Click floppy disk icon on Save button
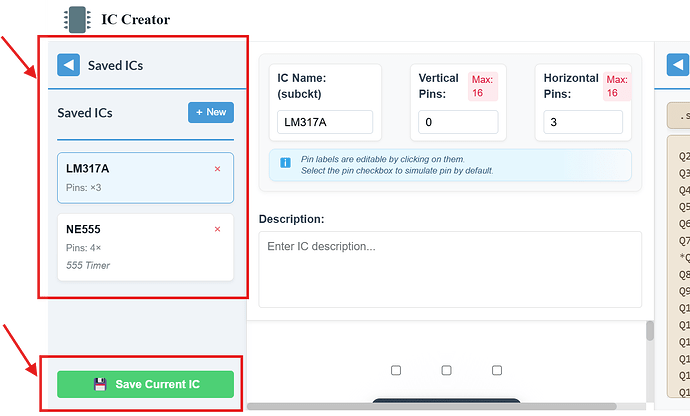 point(100,385)
